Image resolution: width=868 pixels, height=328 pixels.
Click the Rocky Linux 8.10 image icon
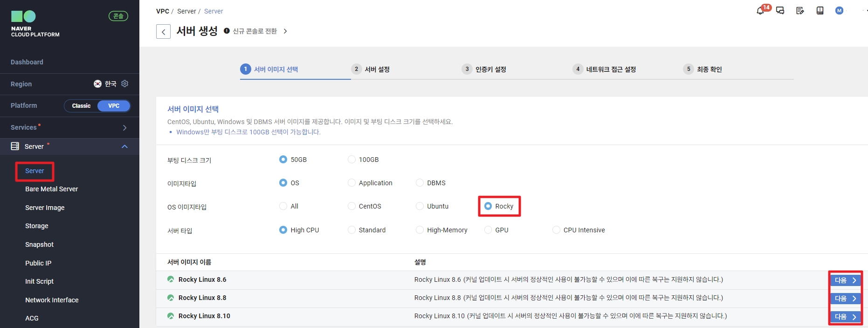tap(171, 315)
